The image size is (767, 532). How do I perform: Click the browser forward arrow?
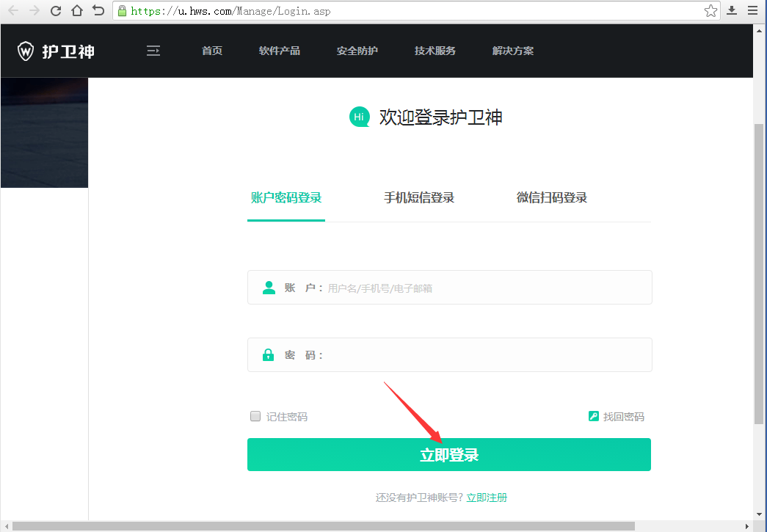(x=34, y=11)
